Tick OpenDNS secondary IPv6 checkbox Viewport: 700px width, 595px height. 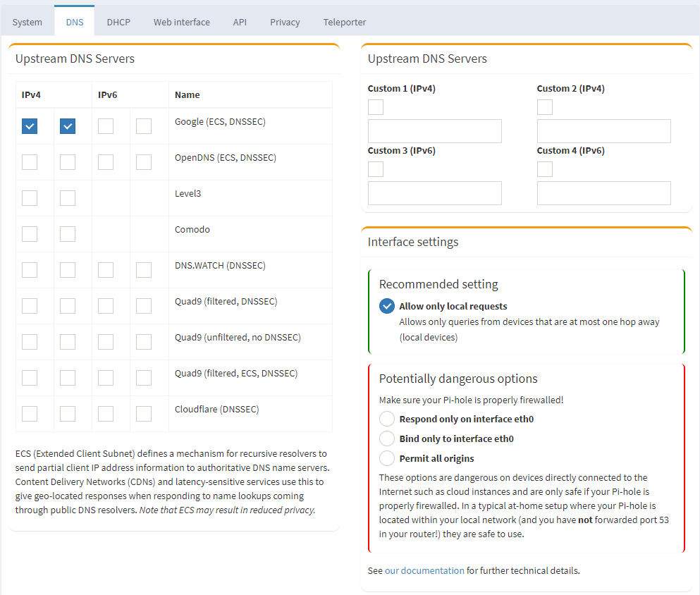(144, 162)
